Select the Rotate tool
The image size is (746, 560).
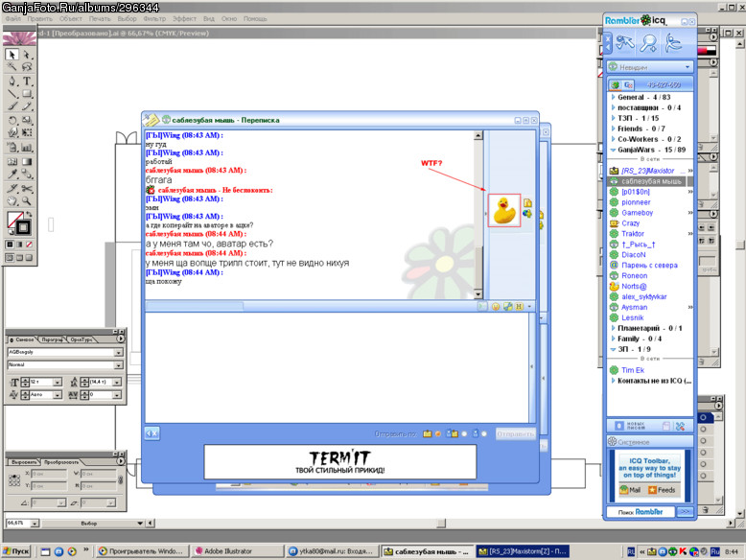pyautogui.click(x=12, y=120)
